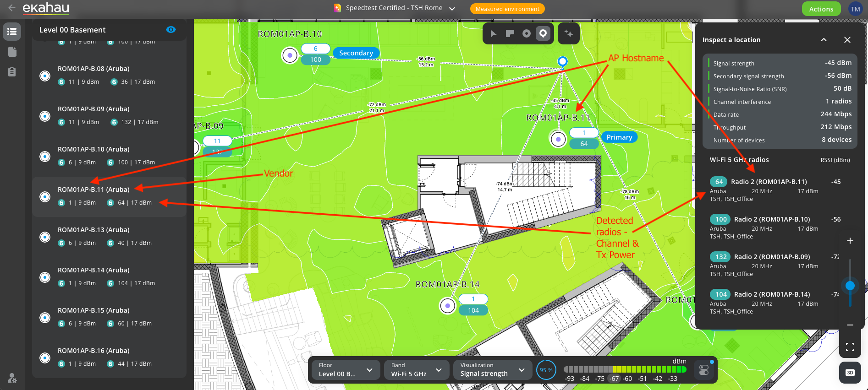Select ROM01AP-B.15 (Aruba) in the list
This screenshot has width=868, height=390.
tap(109, 317)
